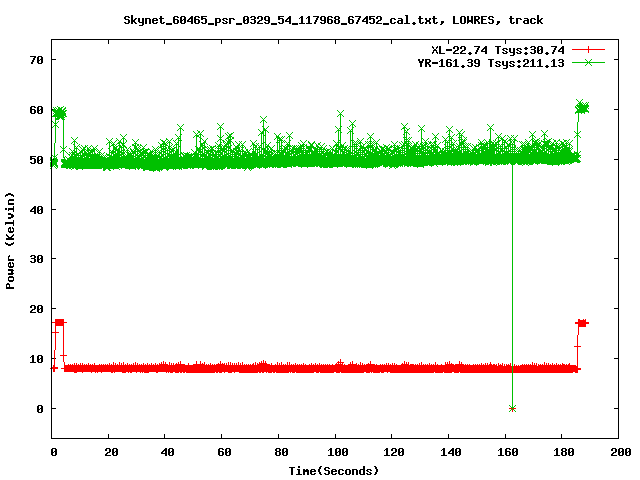Click the y-axis tick label 70
The image size is (640, 480).
(x=36, y=60)
